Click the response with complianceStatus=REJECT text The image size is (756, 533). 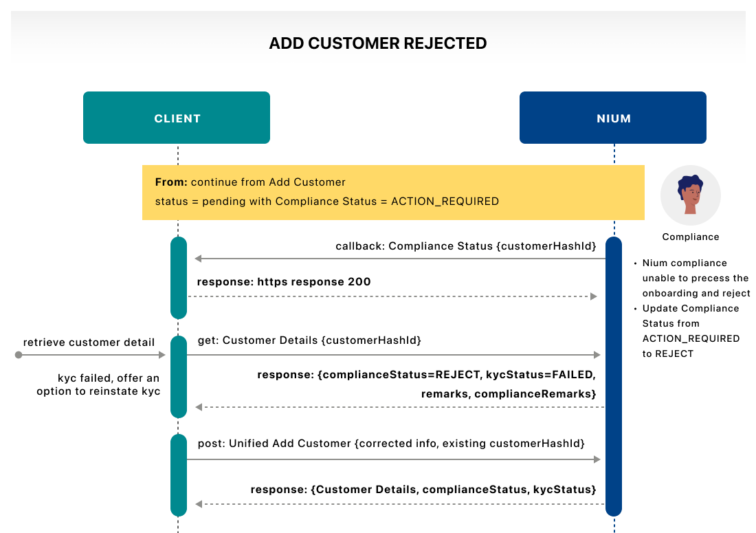pyautogui.click(x=426, y=375)
